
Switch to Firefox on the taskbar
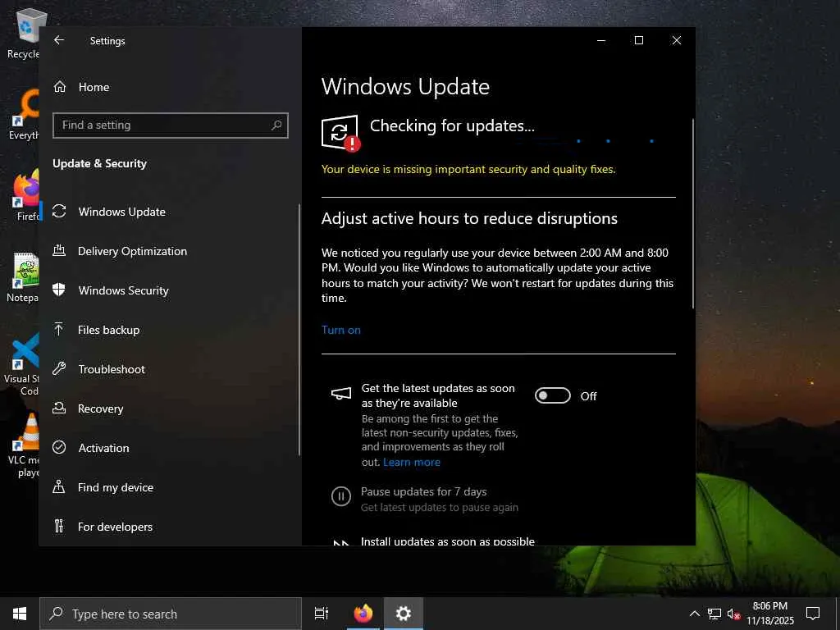point(363,614)
